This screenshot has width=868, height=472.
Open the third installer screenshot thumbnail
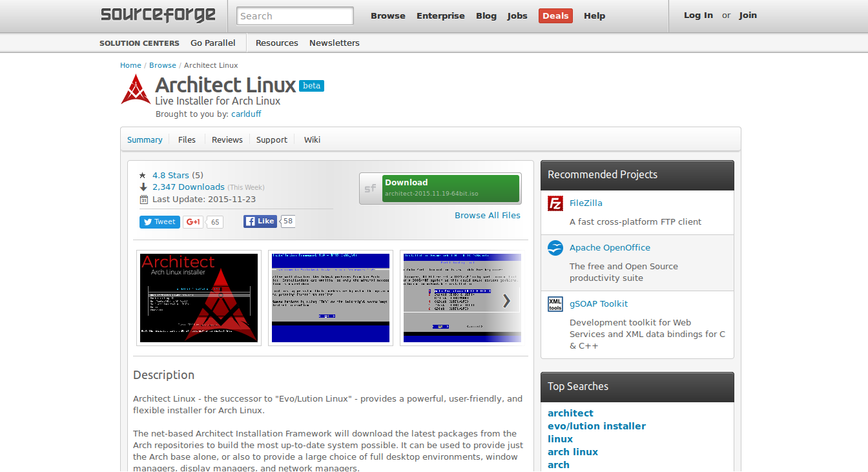coord(462,298)
